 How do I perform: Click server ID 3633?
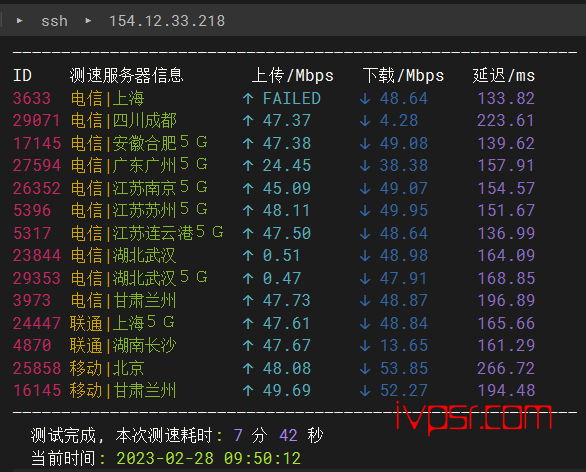click(x=32, y=99)
